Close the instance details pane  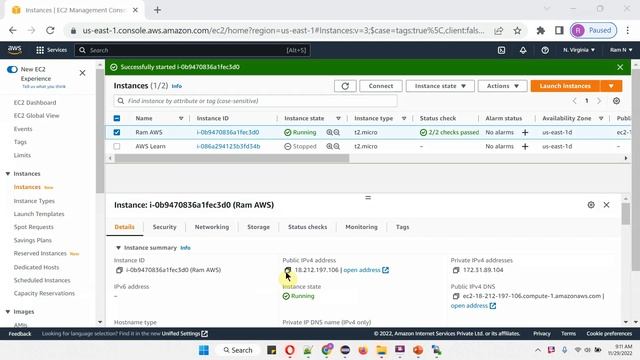click(x=607, y=205)
